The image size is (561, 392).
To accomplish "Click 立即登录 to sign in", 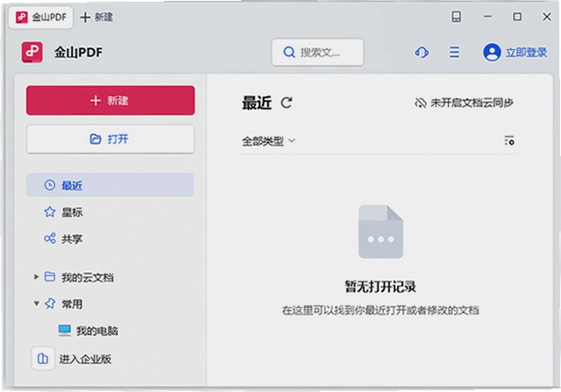I will (x=526, y=53).
